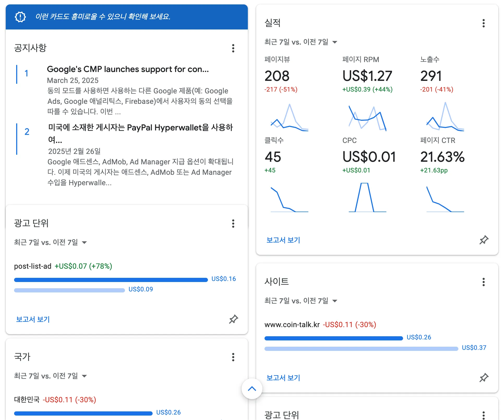Image resolution: width=504 pixels, height=420 pixels.
Task: Click the 노출수 sparkline chart
Action: click(445, 117)
